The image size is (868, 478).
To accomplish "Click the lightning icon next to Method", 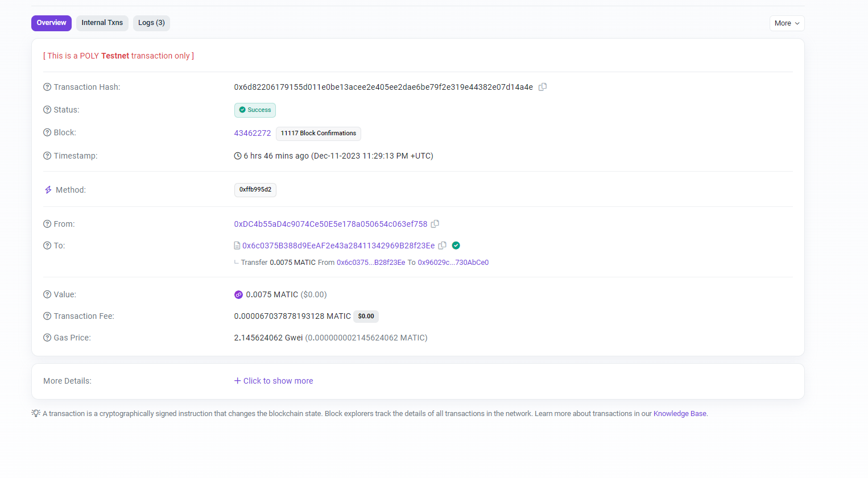I will click(x=48, y=189).
